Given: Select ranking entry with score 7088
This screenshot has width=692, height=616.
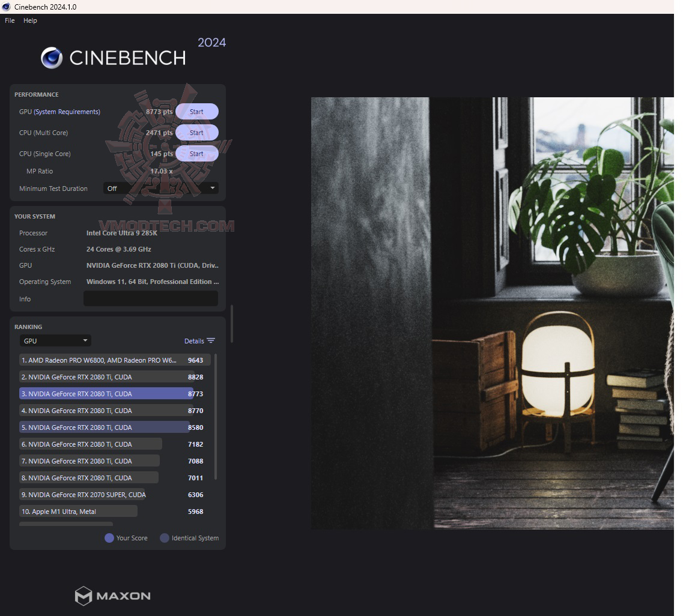Looking at the screenshot, I should [x=114, y=460].
